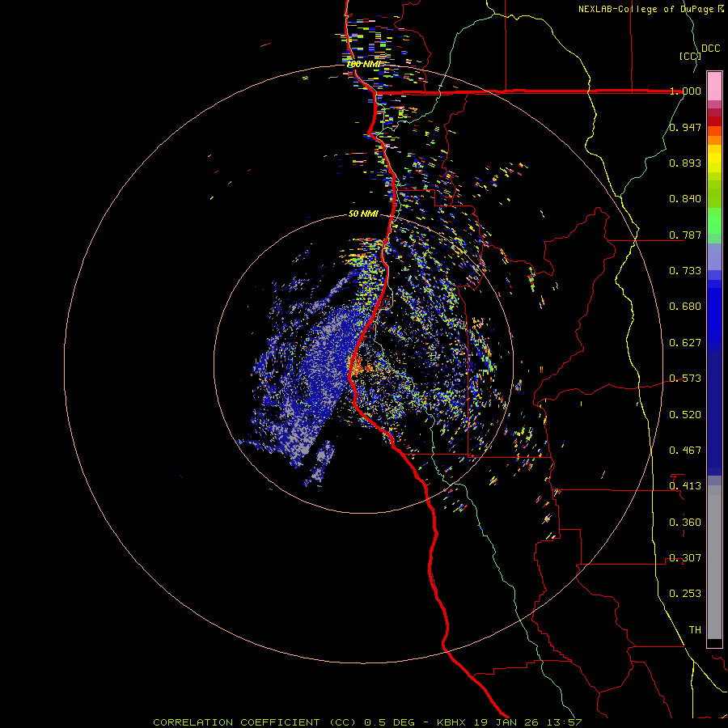Click the 0.307 scale value
The image size is (728, 728).
(685, 558)
